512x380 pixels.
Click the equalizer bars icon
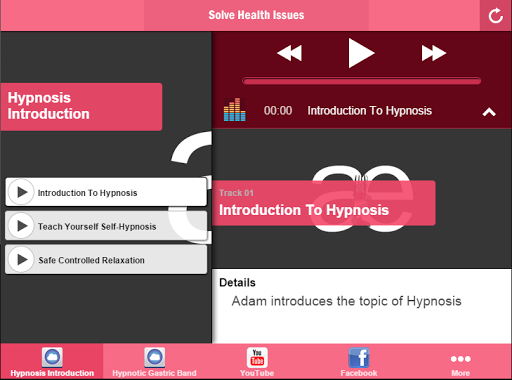[x=234, y=109]
